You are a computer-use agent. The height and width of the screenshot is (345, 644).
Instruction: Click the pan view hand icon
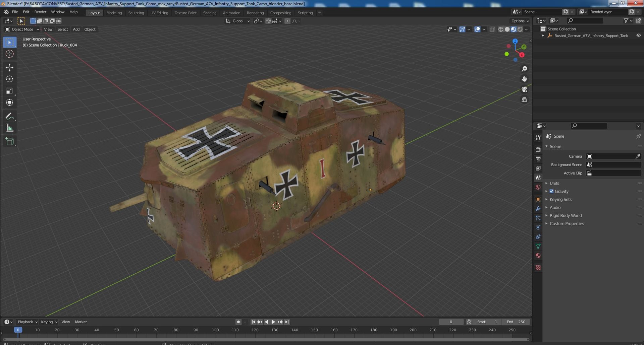524,79
